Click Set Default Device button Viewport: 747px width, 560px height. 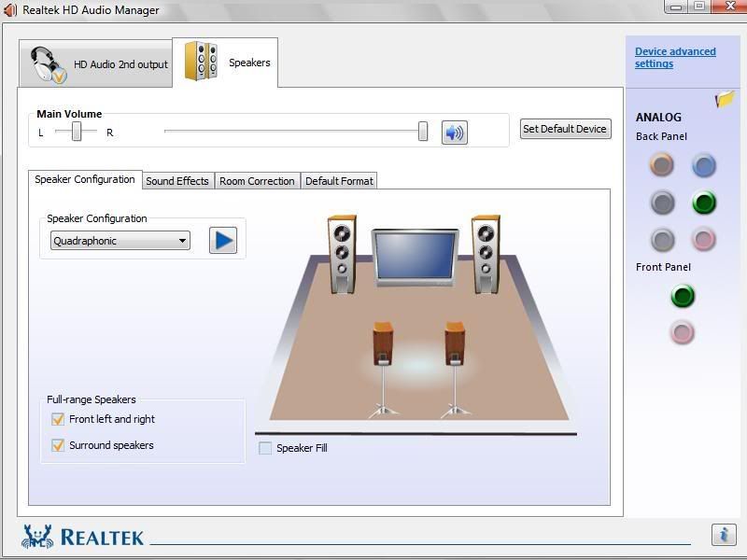point(565,129)
